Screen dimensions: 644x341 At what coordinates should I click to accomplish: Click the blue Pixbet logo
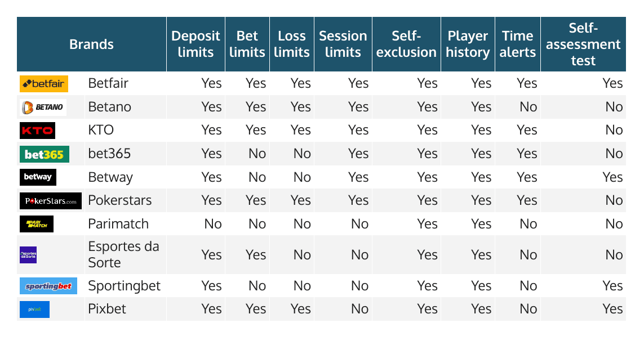coord(34,309)
